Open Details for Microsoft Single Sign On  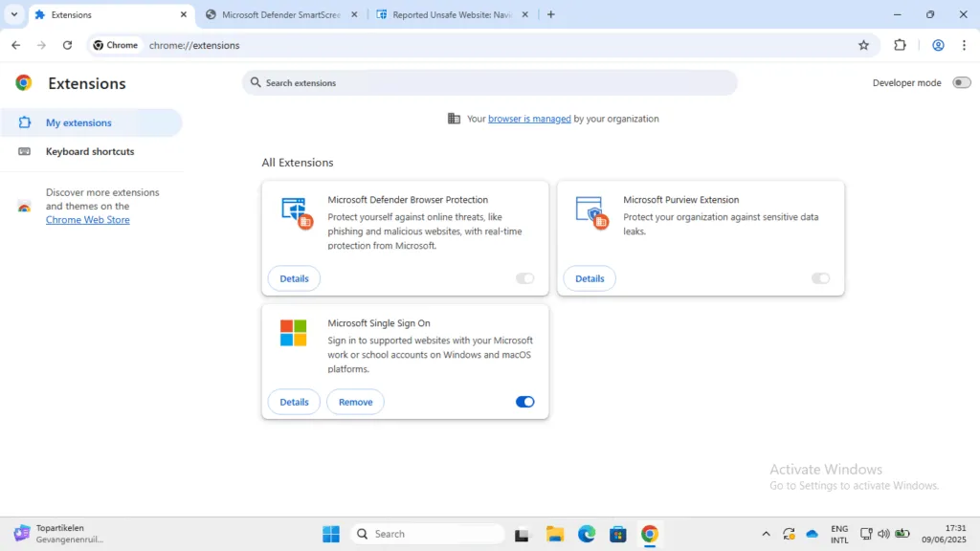click(293, 402)
